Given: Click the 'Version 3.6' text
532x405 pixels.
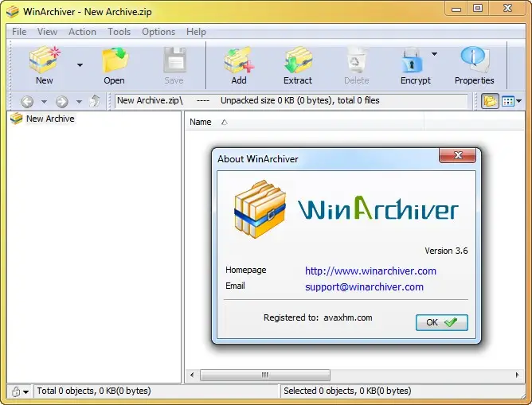Looking at the screenshot, I should click(x=446, y=251).
